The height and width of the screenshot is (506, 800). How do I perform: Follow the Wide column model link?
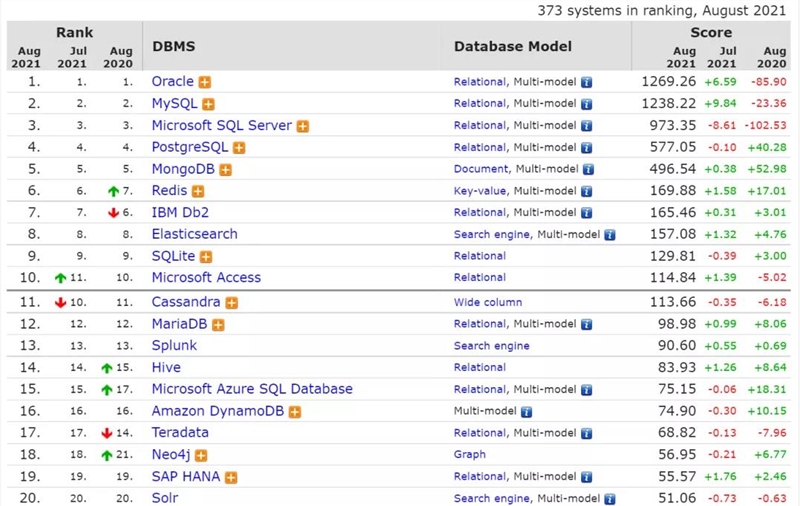(x=488, y=302)
